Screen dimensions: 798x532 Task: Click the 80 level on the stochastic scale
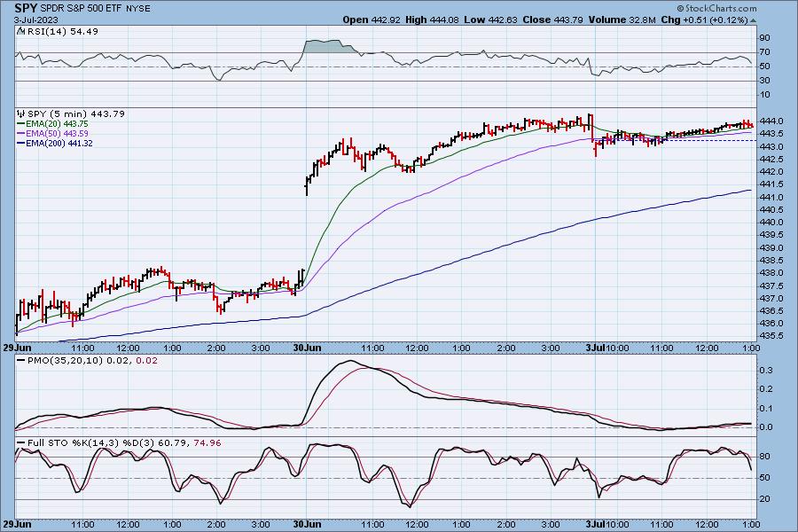tap(764, 457)
